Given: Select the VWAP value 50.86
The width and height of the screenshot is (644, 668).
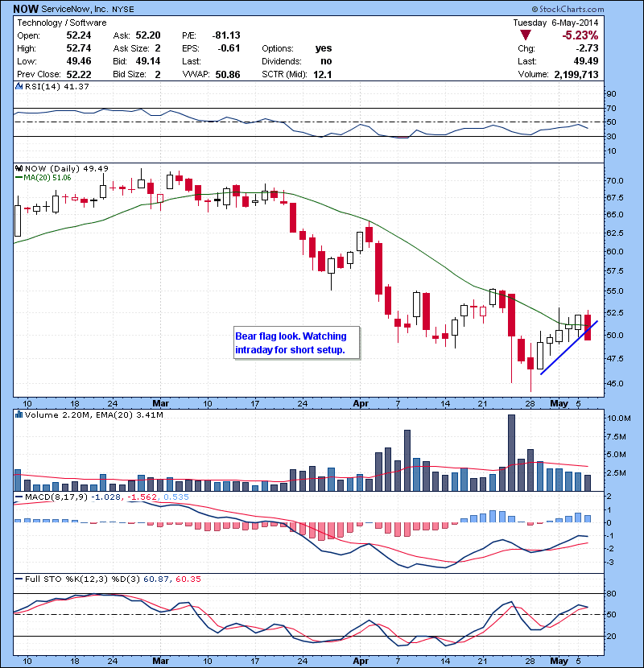Looking at the screenshot, I should pos(228,74).
